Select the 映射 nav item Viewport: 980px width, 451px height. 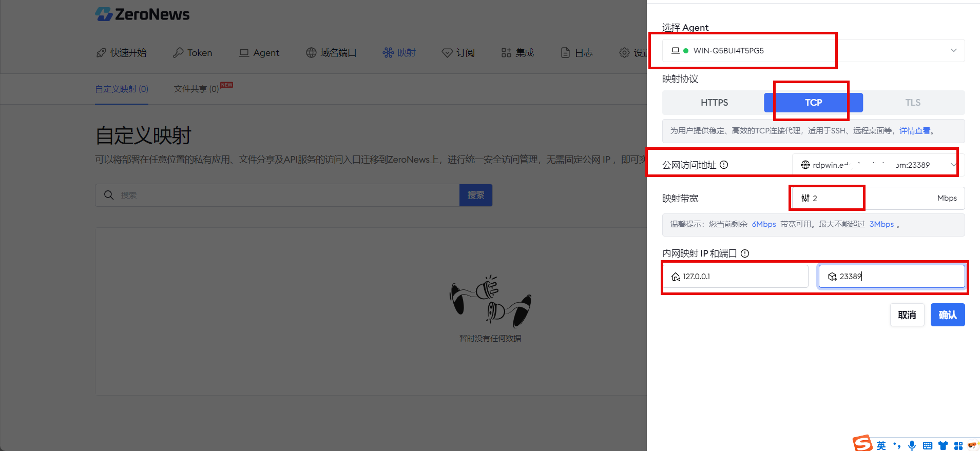[399, 53]
